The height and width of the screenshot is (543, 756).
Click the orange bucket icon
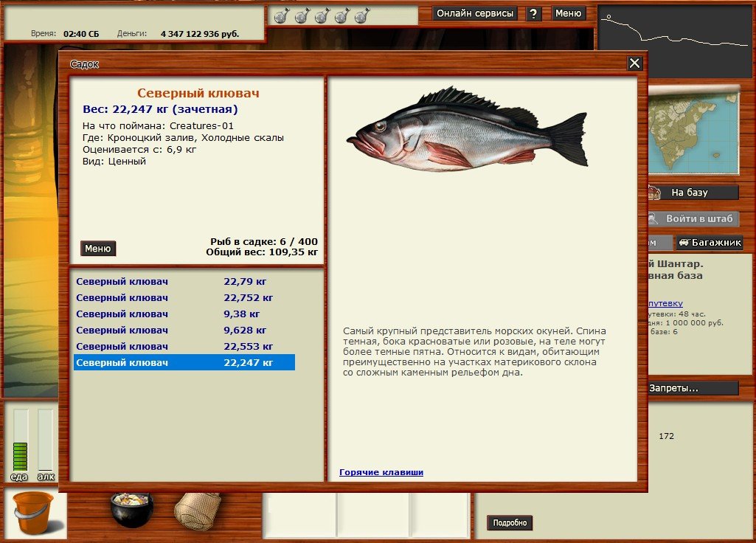tap(33, 513)
